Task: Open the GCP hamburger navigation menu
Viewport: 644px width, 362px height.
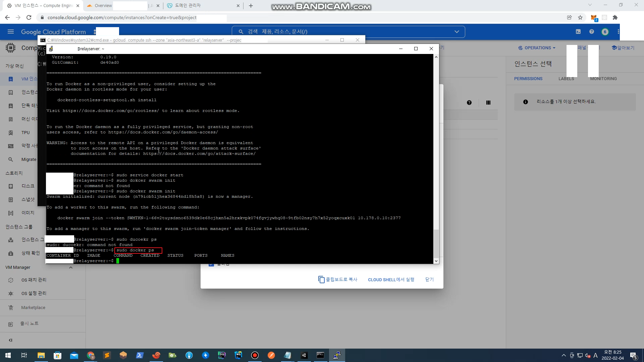Action: pos(10,32)
